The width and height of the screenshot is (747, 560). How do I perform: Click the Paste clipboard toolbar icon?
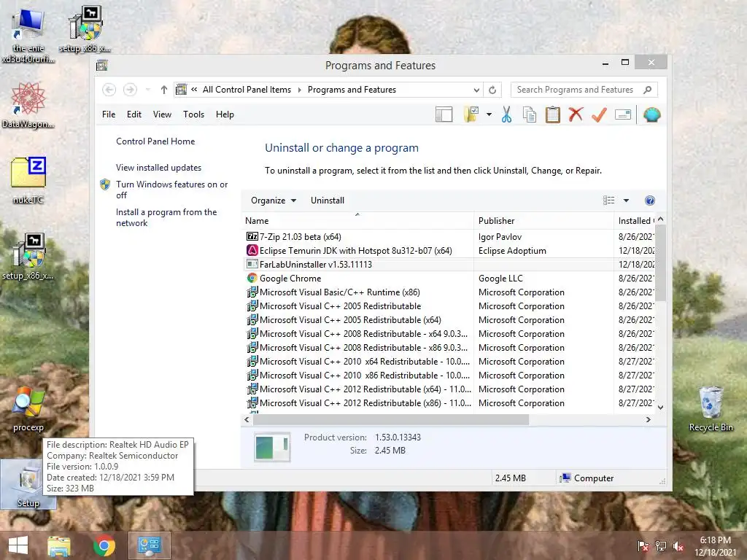tap(553, 114)
